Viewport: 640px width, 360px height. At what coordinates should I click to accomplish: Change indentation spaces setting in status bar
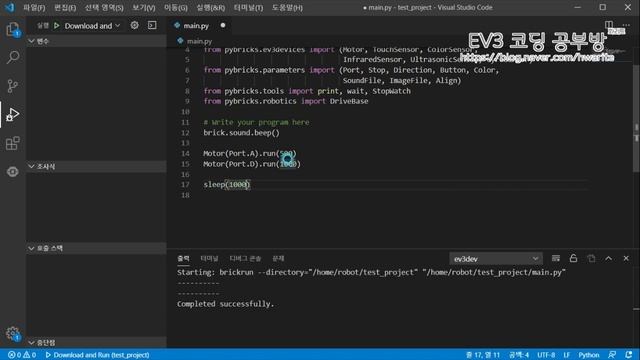(x=519, y=355)
